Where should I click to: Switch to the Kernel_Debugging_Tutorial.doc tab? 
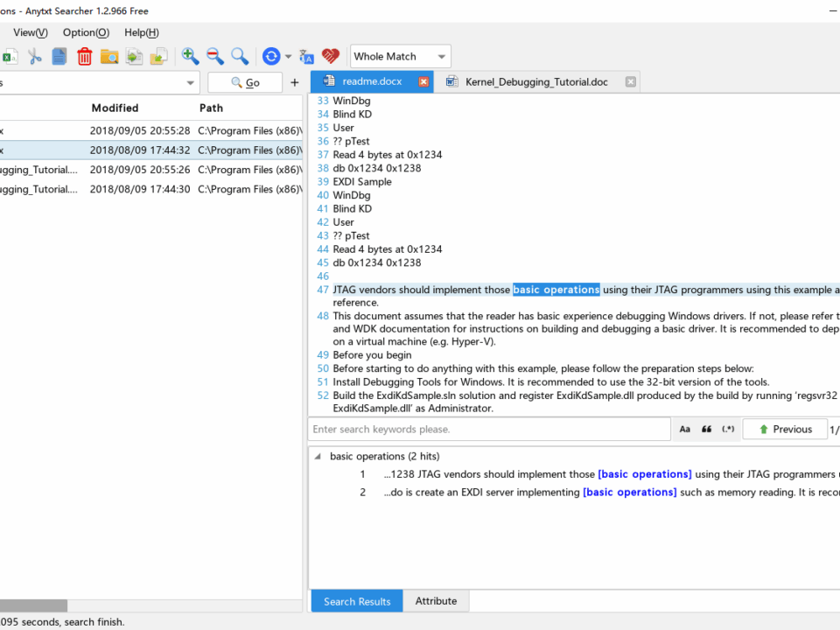pyautogui.click(x=535, y=82)
